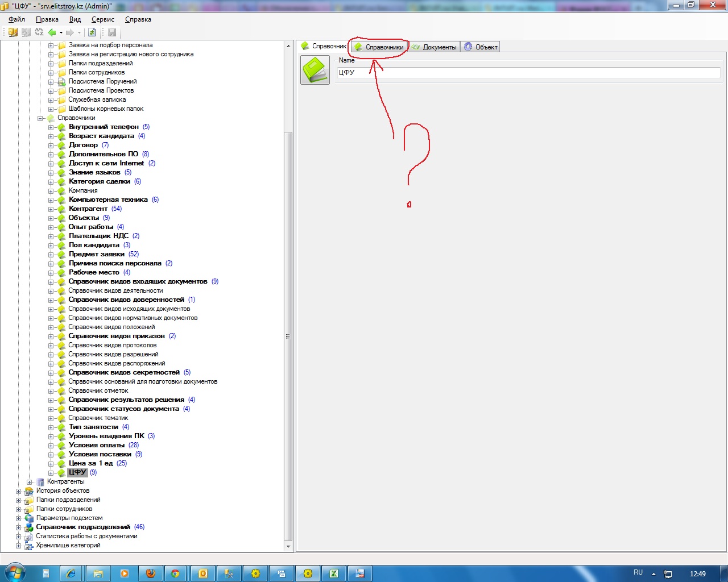
Task: Select Предмет заявки in the tree
Action: [96, 254]
